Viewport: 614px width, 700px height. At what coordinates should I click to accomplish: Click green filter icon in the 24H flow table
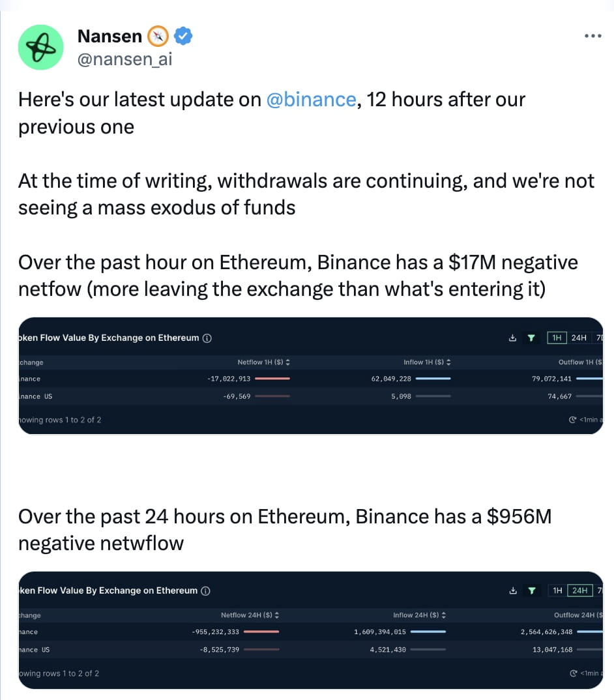(532, 591)
